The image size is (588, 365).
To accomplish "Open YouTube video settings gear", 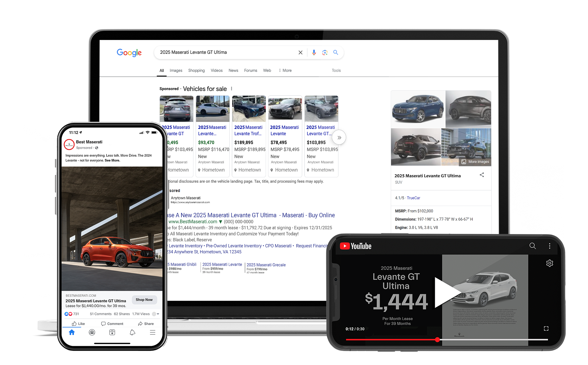I will click(x=550, y=263).
